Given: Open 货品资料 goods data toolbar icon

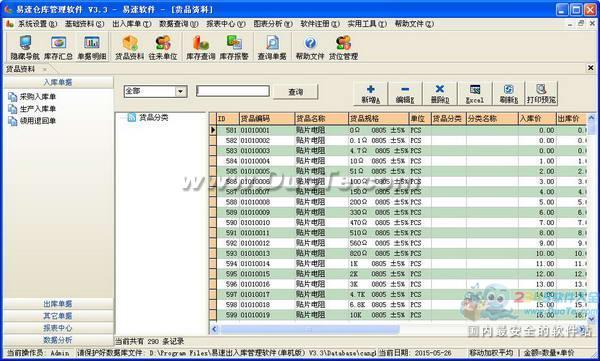Looking at the screenshot, I should click(130, 47).
